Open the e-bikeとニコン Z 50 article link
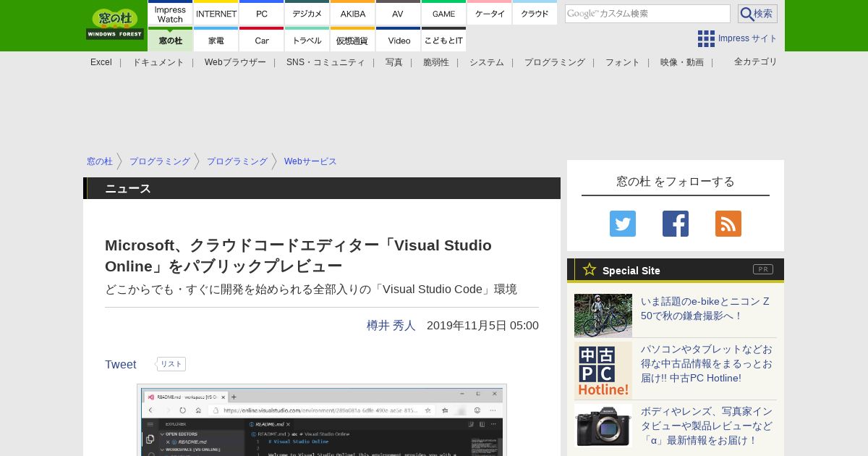Image resolution: width=868 pixels, height=456 pixels. click(705, 308)
